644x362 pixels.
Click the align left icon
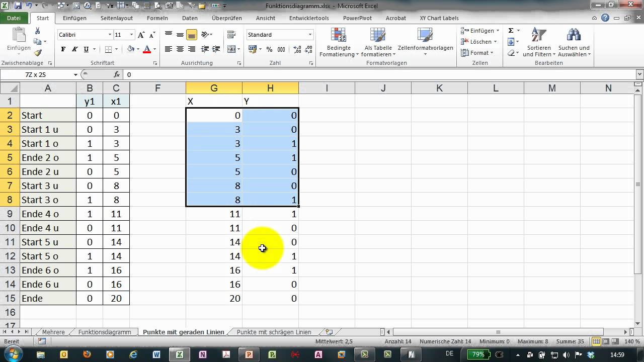click(x=169, y=49)
